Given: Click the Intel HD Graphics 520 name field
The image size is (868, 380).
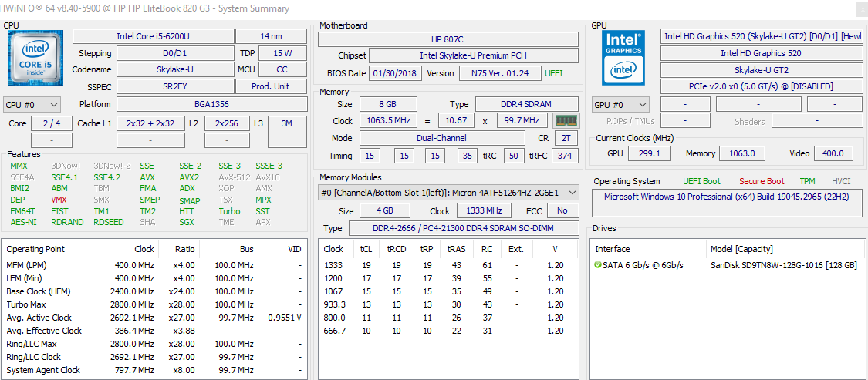Looking at the screenshot, I should click(761, 53).
